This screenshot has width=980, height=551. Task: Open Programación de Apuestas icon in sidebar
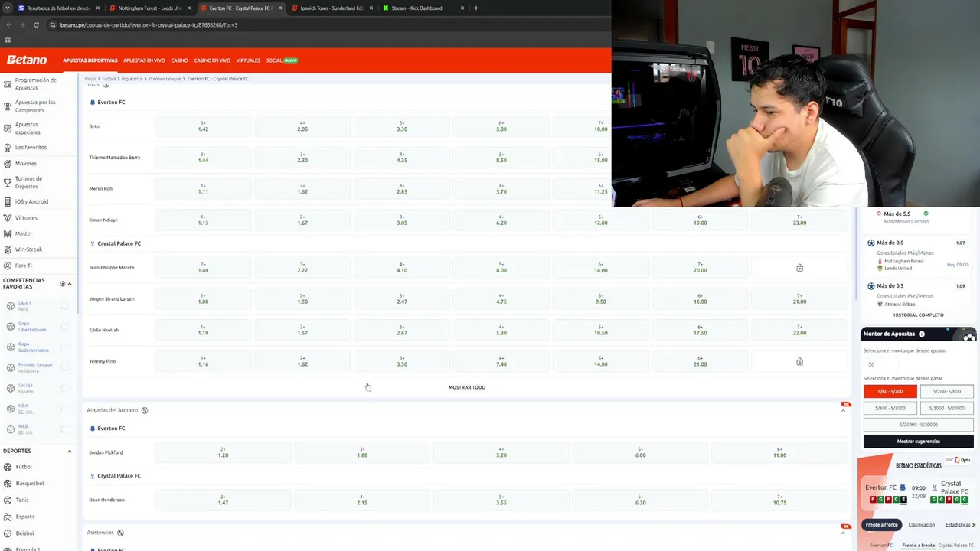(x=8, y=83)
